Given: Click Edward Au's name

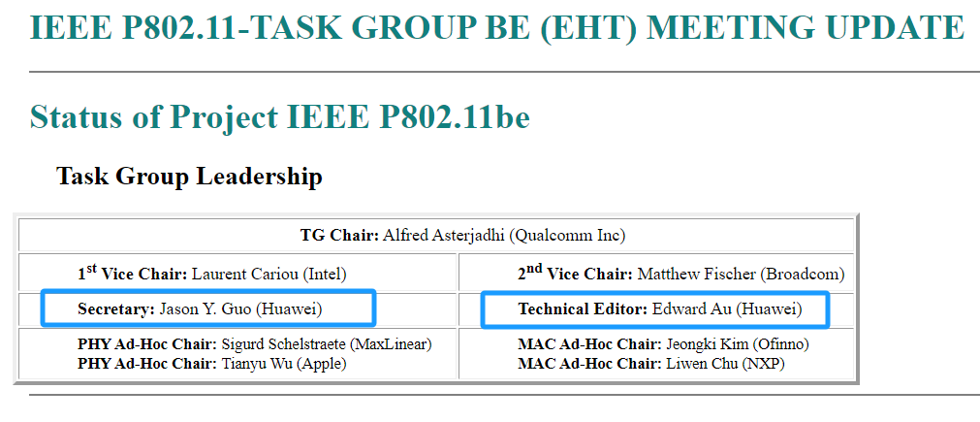Looking at the screenshot, I should [x=692, y=309].
